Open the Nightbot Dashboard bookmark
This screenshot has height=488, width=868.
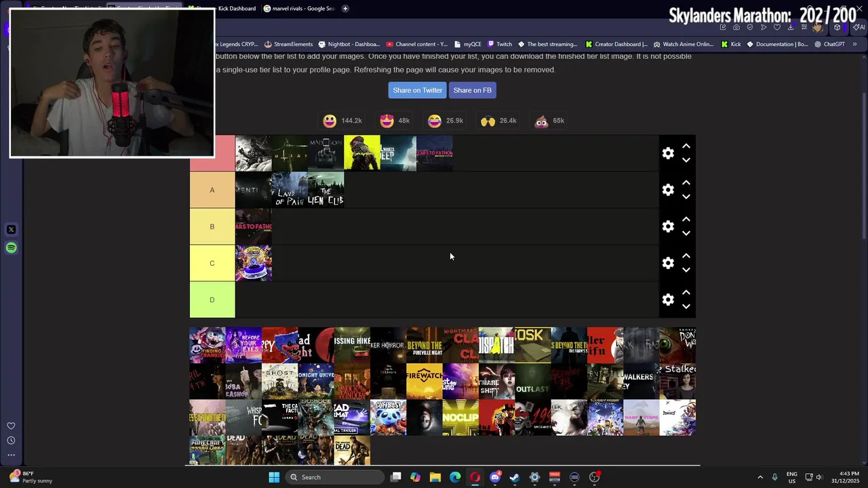point(349,44)
